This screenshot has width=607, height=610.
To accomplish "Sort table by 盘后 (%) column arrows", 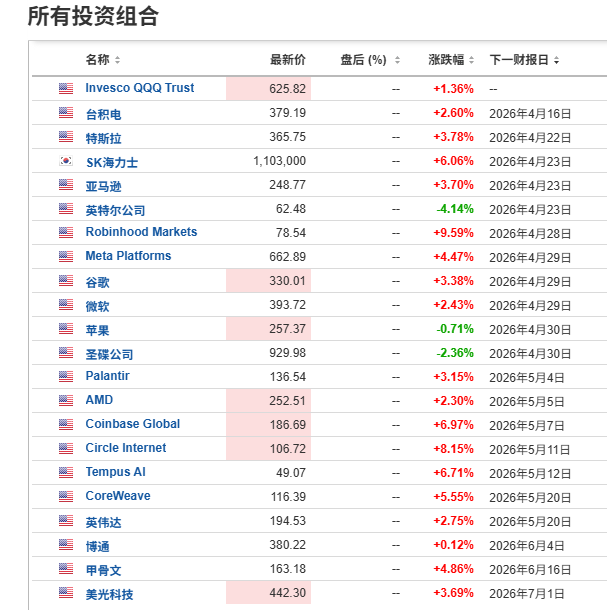I will click(397, 60).
